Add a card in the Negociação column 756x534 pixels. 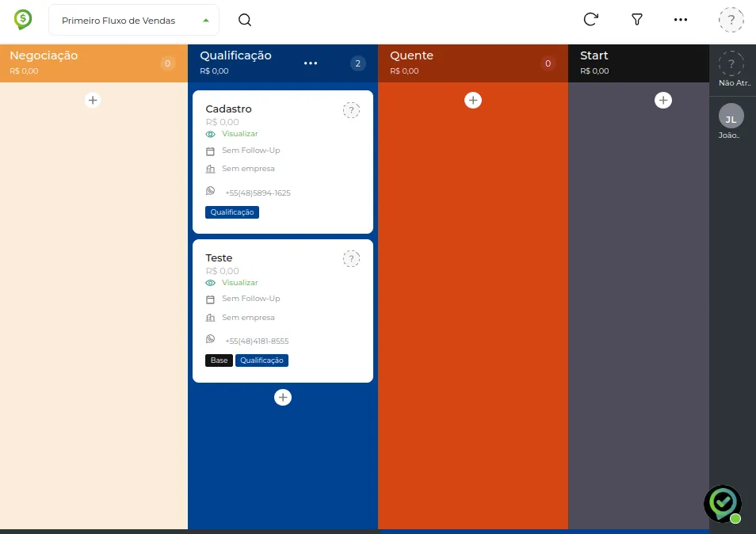[93, 101]
